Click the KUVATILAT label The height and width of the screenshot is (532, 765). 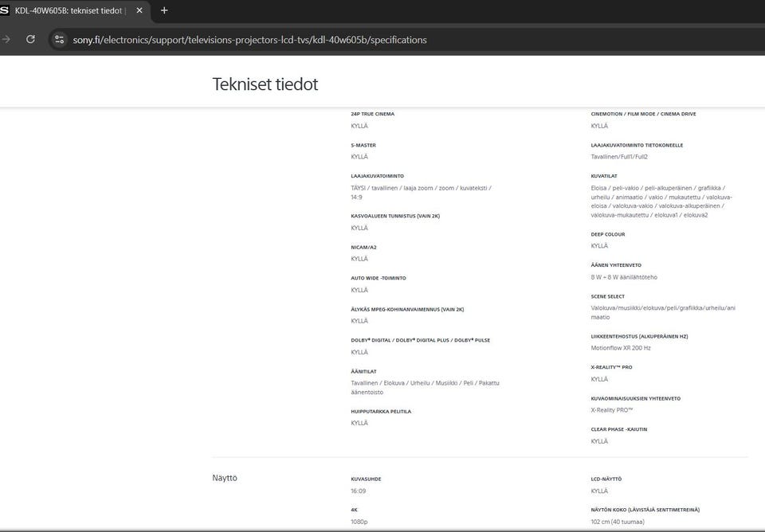[x=604, y=176]
